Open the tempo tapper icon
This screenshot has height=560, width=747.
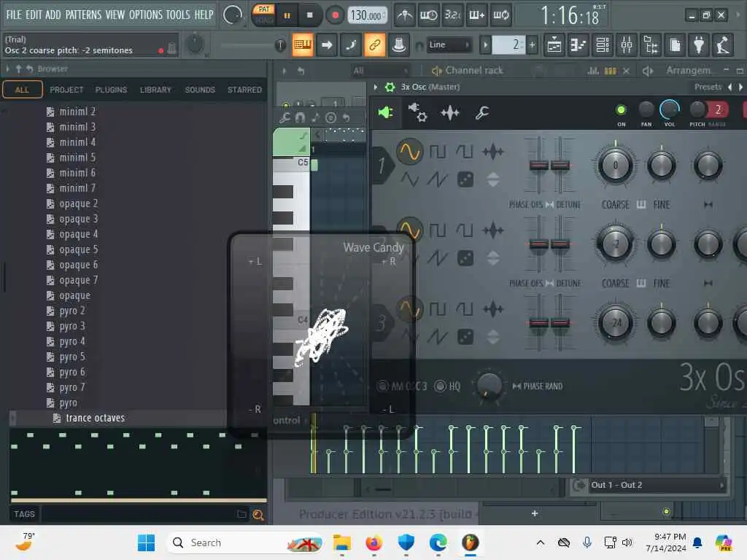coord(723,45)
